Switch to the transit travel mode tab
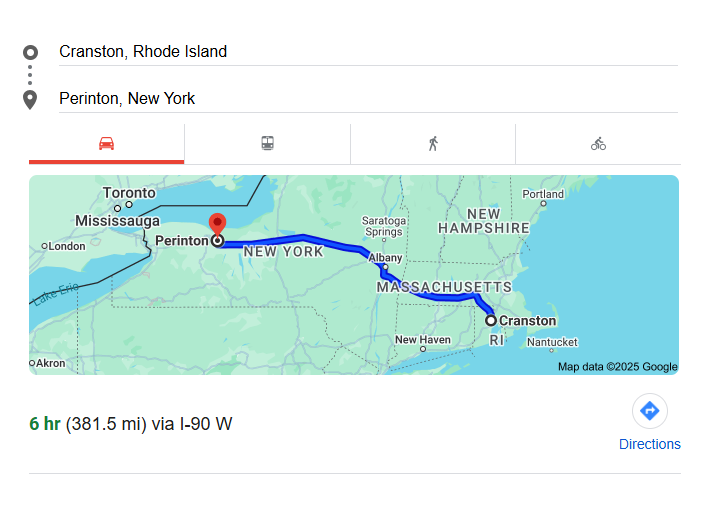This screenshot has width=718, height=529. click(x=267, y=143)
